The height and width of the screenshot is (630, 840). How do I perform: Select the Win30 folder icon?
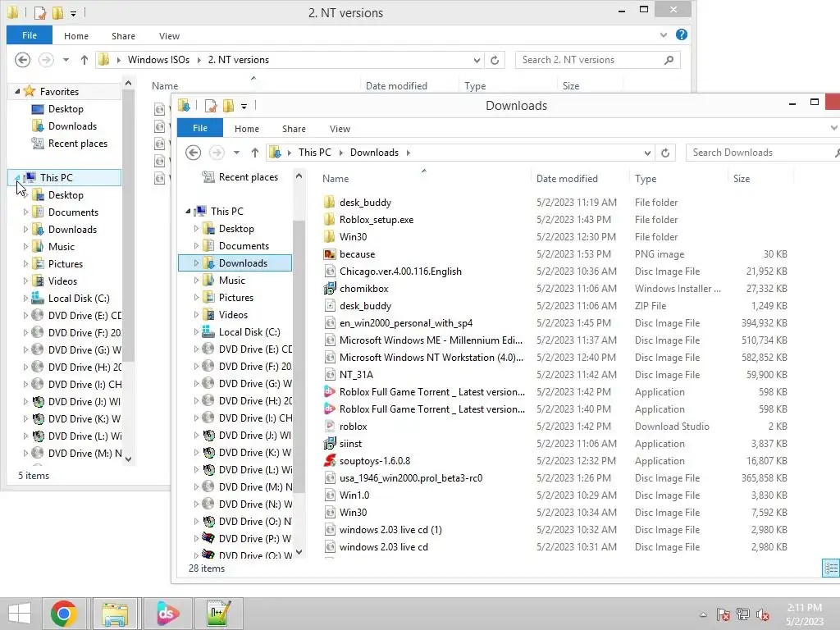click(330, 237)
